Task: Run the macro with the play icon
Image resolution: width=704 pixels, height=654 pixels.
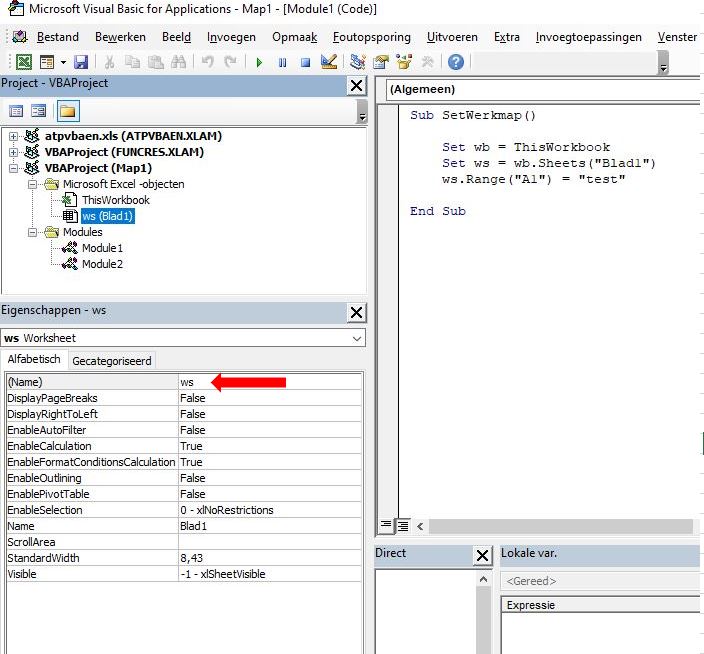Action: (x=259, y=63)
